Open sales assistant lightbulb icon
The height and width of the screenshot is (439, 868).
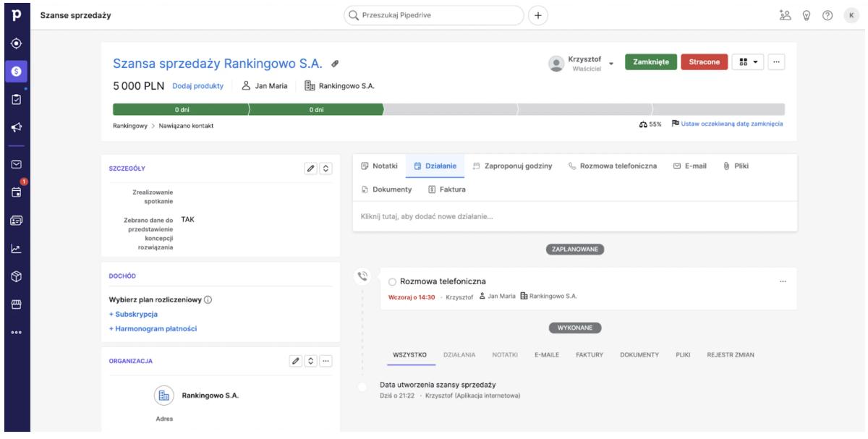pos(807,15)
